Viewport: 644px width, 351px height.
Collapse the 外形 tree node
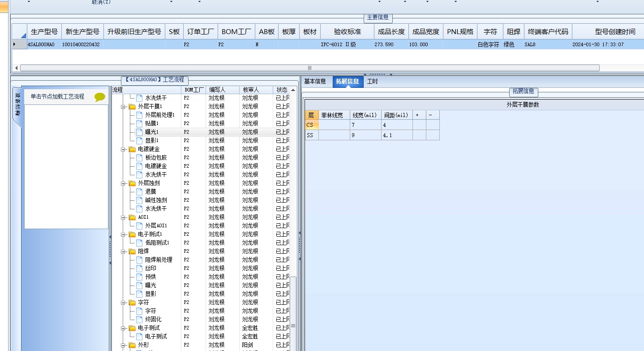point(123,345)
